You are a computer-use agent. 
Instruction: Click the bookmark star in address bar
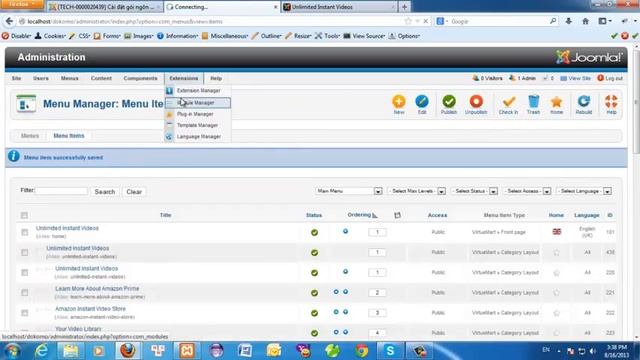(x=408, y=21)
